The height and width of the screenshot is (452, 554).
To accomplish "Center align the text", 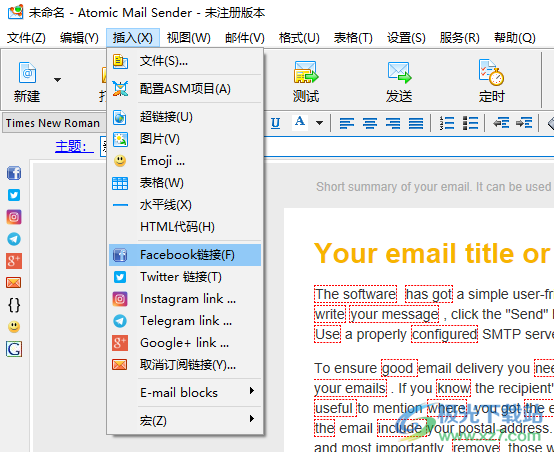I will point(370,123).
